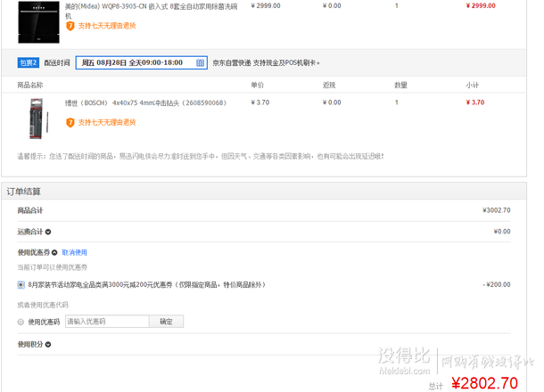Click the 包裹2 package label
This screenshot has width=544, height=392.
(x=29, y=62)
